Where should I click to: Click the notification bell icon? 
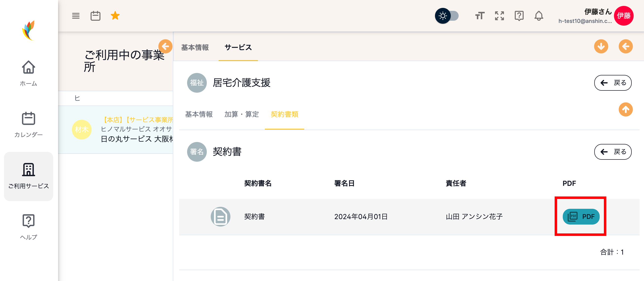[x=539, y=16]
